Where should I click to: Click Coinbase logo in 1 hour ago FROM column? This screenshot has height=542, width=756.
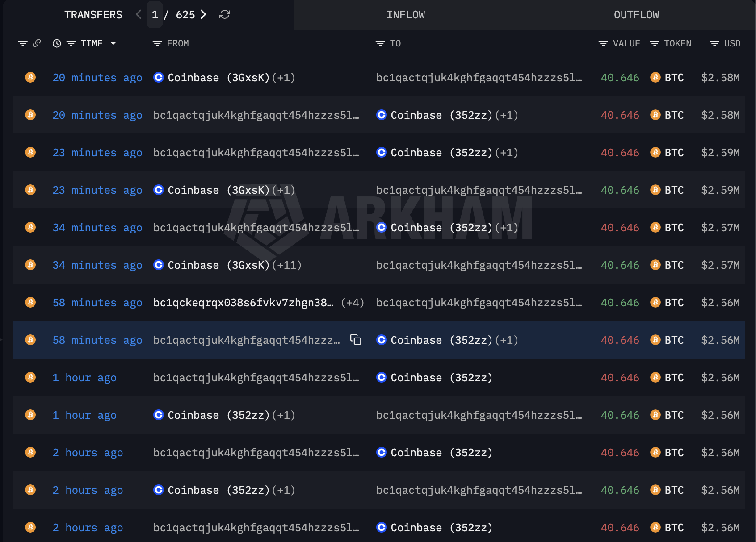pyautogui.click(x=159, y=415)
